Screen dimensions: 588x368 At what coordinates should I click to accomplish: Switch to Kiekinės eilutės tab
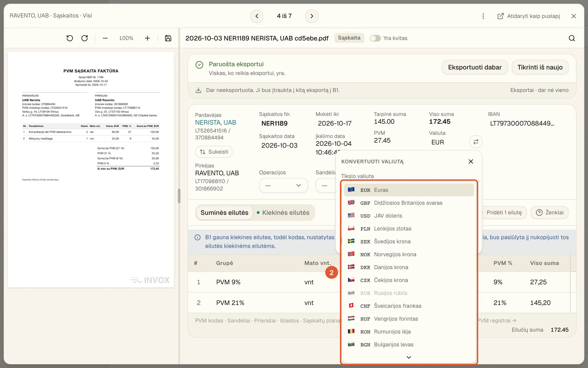pos(283,213)
